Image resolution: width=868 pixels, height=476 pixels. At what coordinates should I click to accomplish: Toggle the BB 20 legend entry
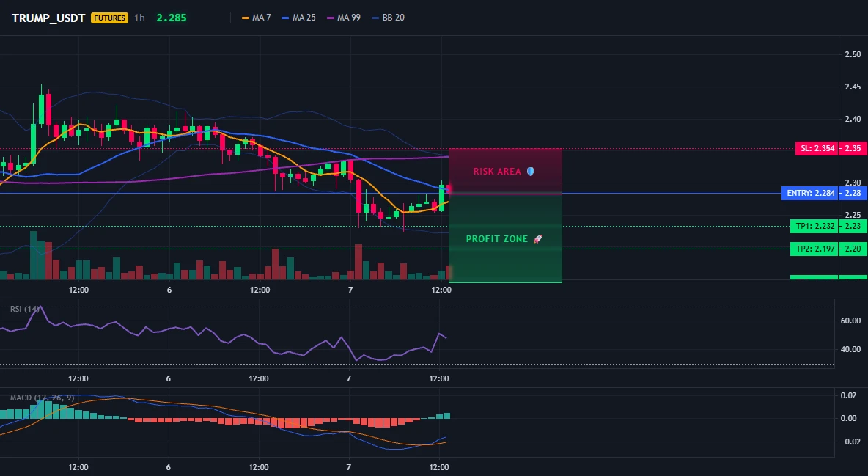[388, 18]
